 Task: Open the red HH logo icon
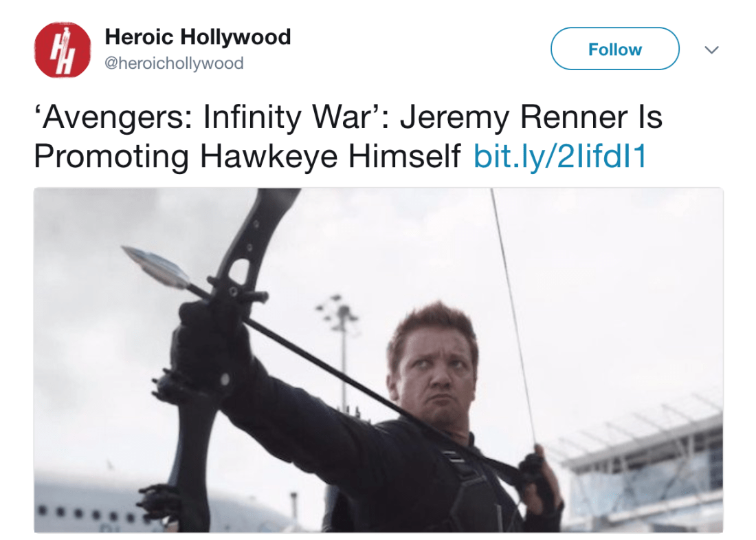tap(63, 50)
